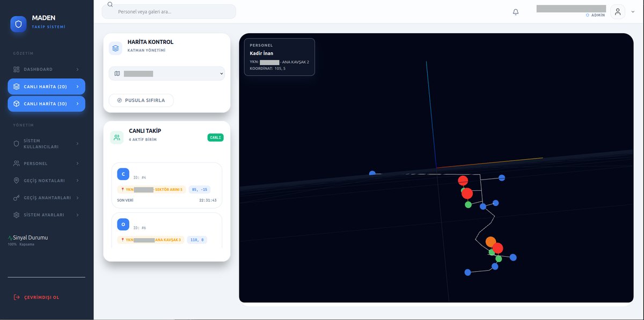Open Sistem Ayarları in the sidebar
The width and height of the screenshot is (644, 320).
coord(46,215)
